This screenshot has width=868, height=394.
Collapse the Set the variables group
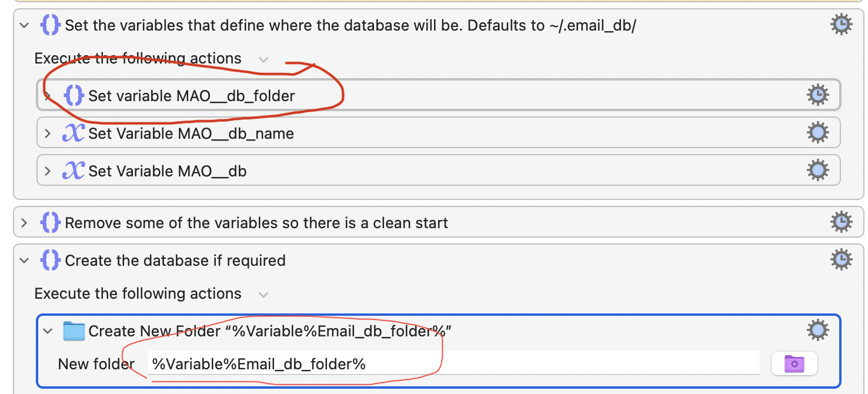[x=24, y=25]
